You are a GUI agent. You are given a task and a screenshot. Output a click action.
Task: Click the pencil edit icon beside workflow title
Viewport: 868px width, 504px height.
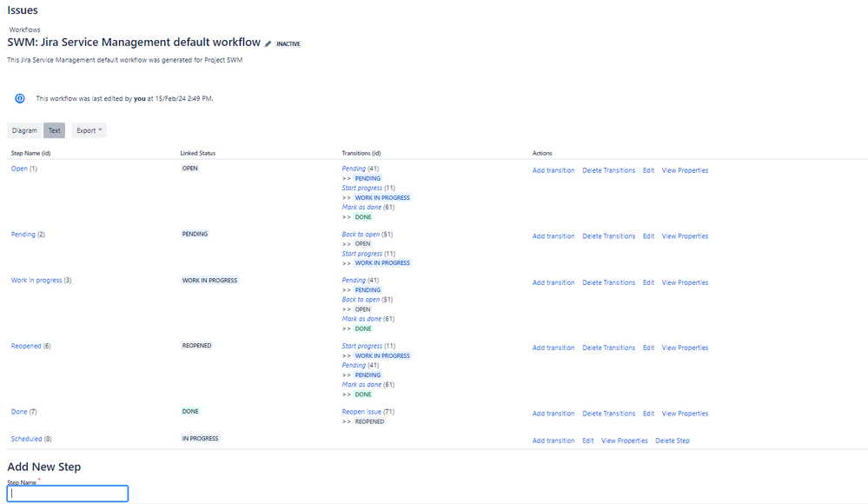268,43
